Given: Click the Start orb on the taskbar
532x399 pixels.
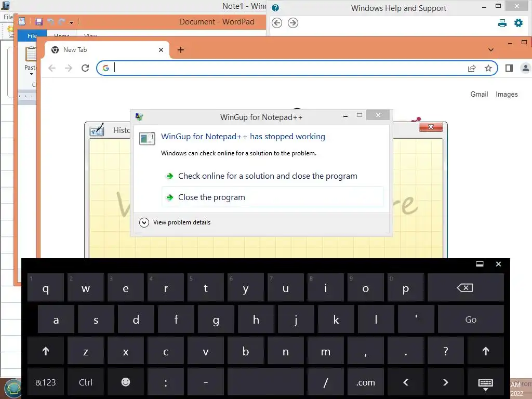Looking at the screenshot, I should (x=12, y=389).
